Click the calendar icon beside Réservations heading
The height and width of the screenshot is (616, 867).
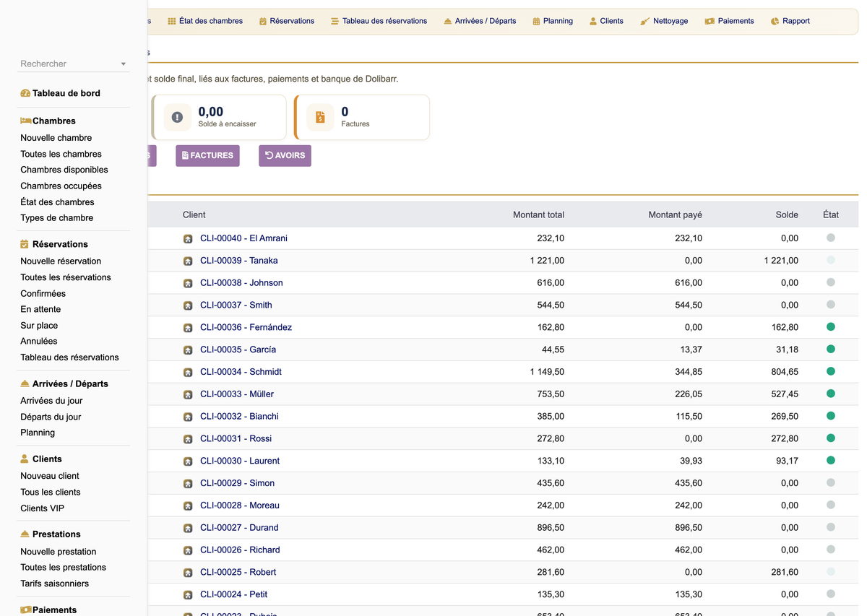click(25, 244)
